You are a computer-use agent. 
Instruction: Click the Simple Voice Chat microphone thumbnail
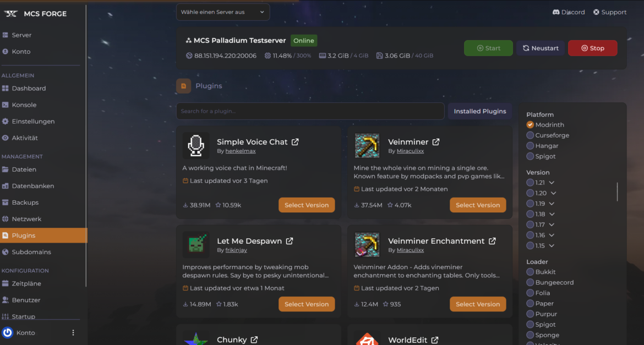click(196, 145)
